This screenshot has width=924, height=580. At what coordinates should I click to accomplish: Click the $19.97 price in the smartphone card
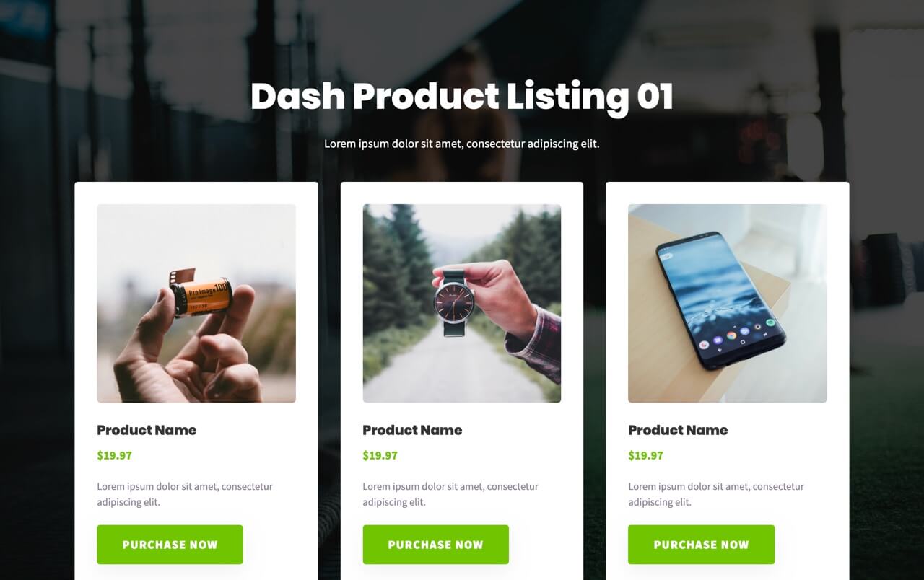tap(645, 455)
